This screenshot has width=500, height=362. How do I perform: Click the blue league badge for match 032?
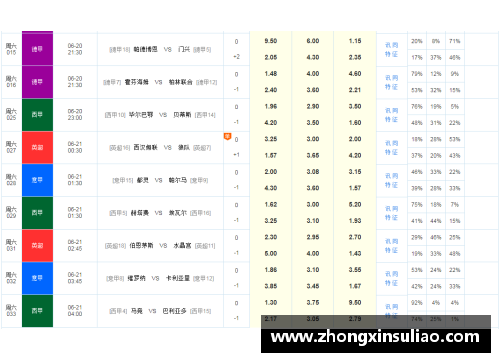click(x=37, y=278)
